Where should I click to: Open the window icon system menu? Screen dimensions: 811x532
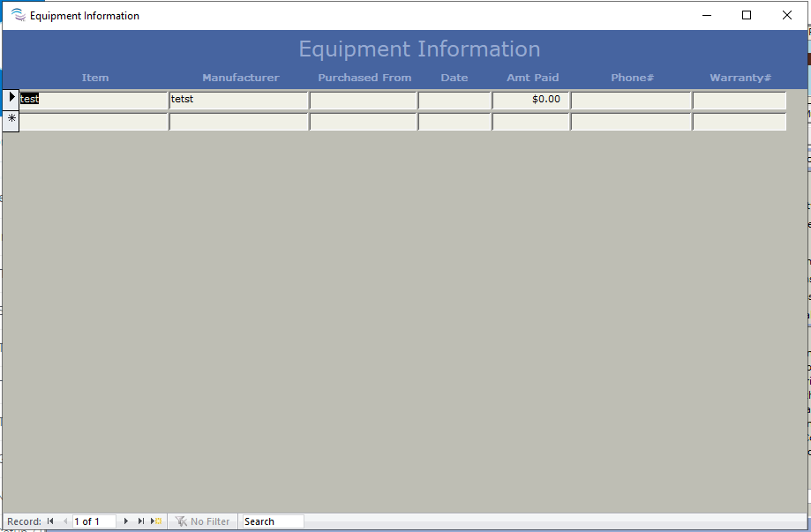coord(18,15)
